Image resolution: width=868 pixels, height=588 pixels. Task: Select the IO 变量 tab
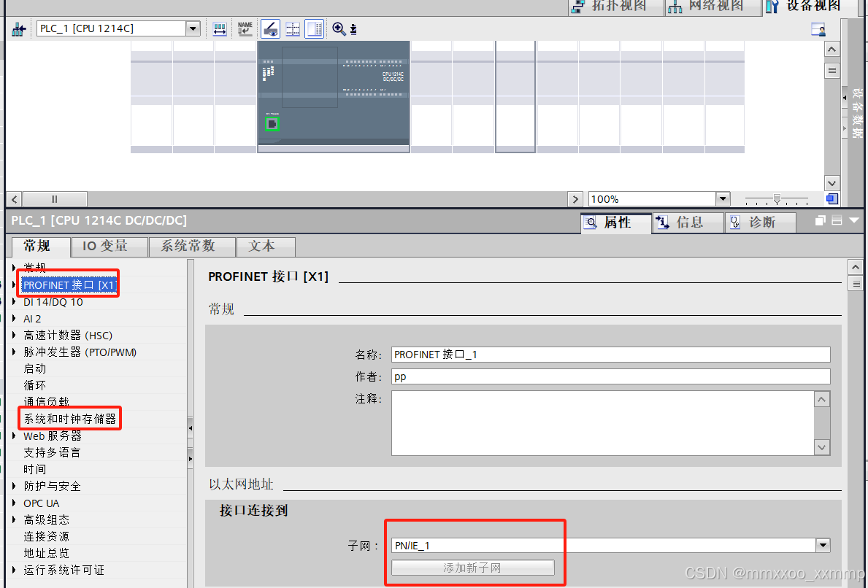point(110,246)
